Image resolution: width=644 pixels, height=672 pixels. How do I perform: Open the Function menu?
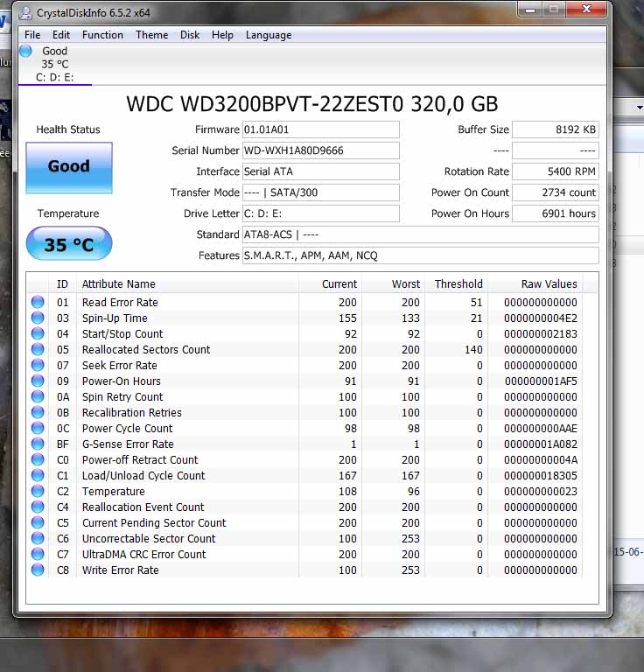(x=103, y=35)
